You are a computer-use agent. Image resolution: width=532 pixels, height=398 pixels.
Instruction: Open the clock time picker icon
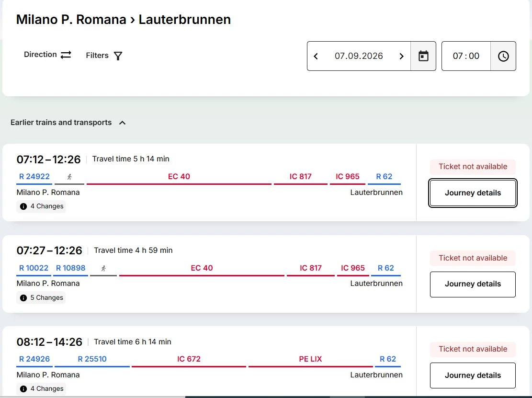[503, 56]
